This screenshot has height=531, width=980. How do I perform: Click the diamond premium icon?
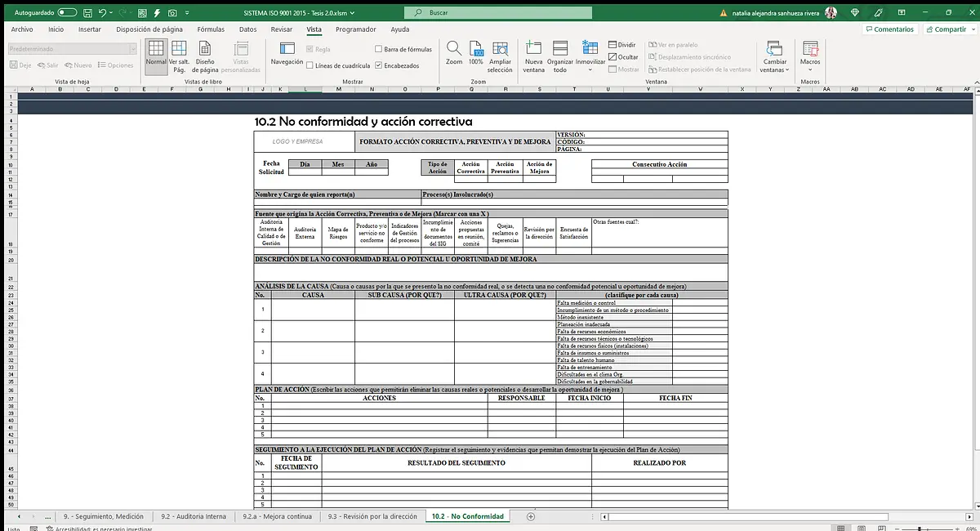coord(855,13)
